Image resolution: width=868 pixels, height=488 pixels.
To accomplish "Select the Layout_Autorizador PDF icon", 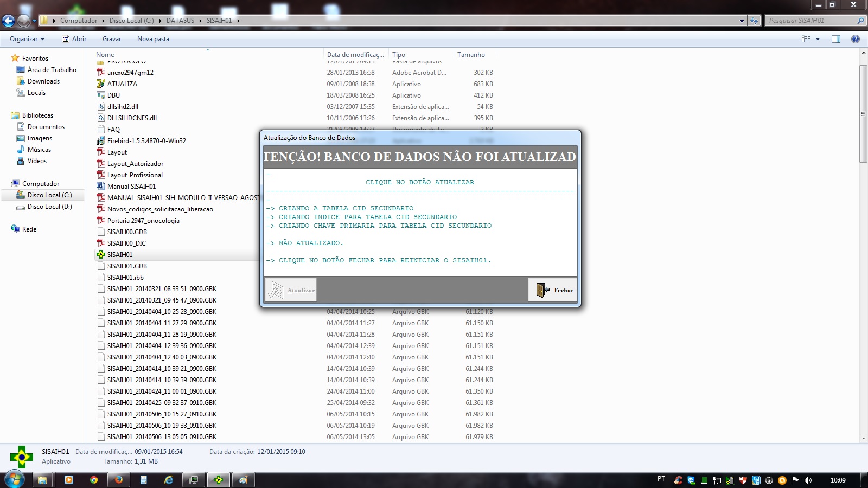I will point(101,163).
